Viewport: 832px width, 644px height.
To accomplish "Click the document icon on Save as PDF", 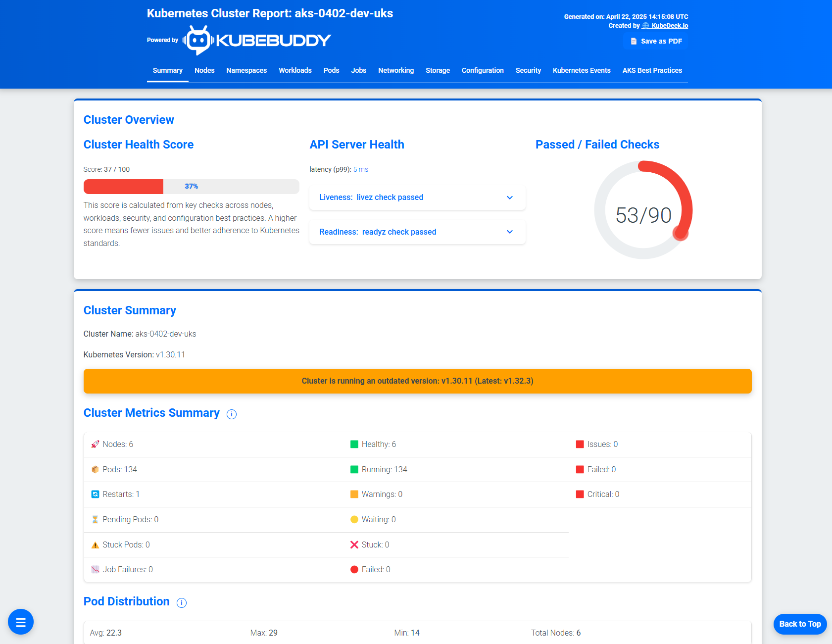I will 633,42.
